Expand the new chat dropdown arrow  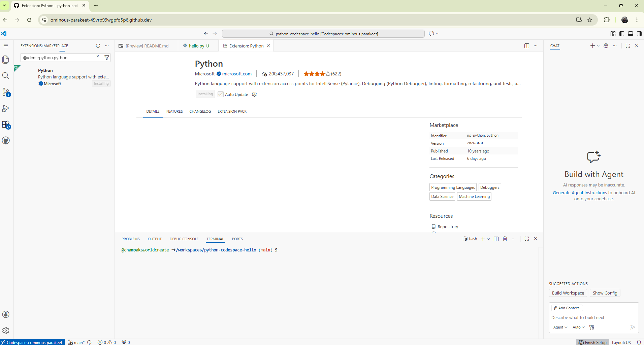point(598,46)
